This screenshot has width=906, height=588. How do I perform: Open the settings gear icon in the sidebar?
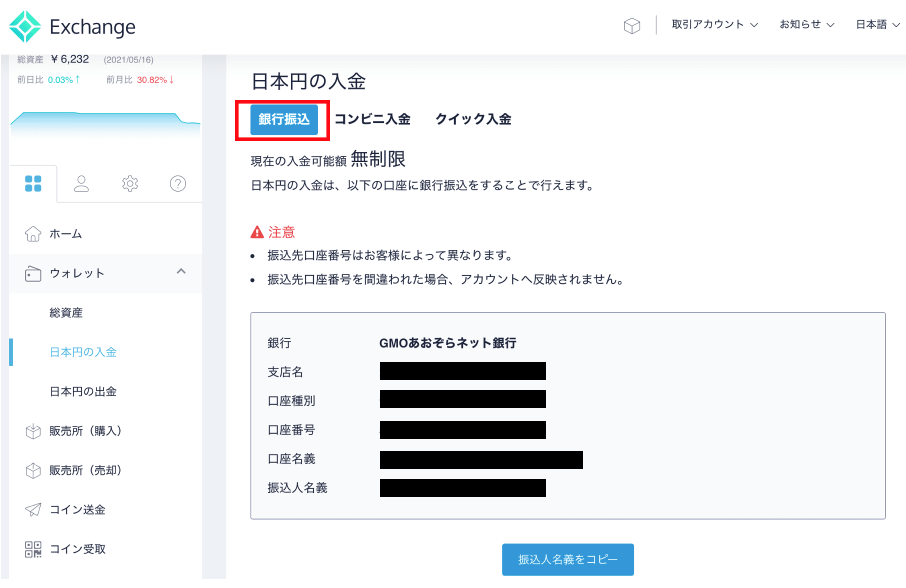[130, 183]
